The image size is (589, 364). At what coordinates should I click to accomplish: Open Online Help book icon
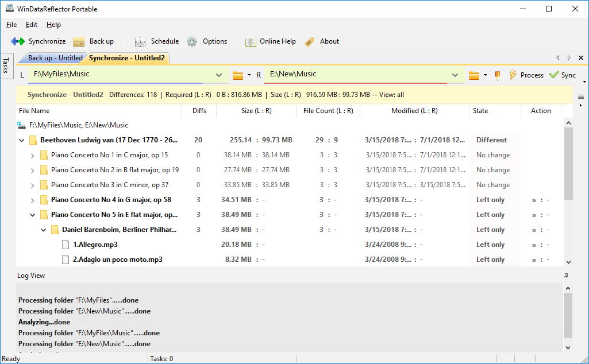pos(251,42)
